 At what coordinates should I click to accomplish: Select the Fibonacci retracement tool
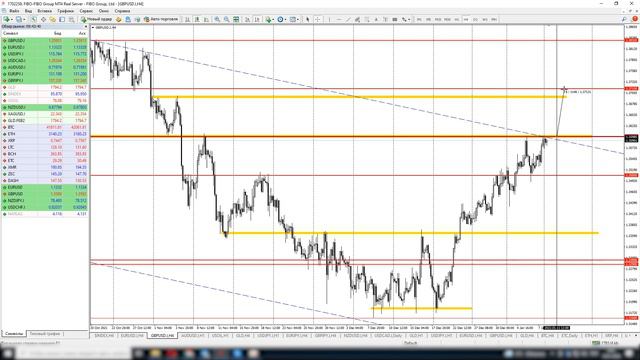(x=367, y=19)
